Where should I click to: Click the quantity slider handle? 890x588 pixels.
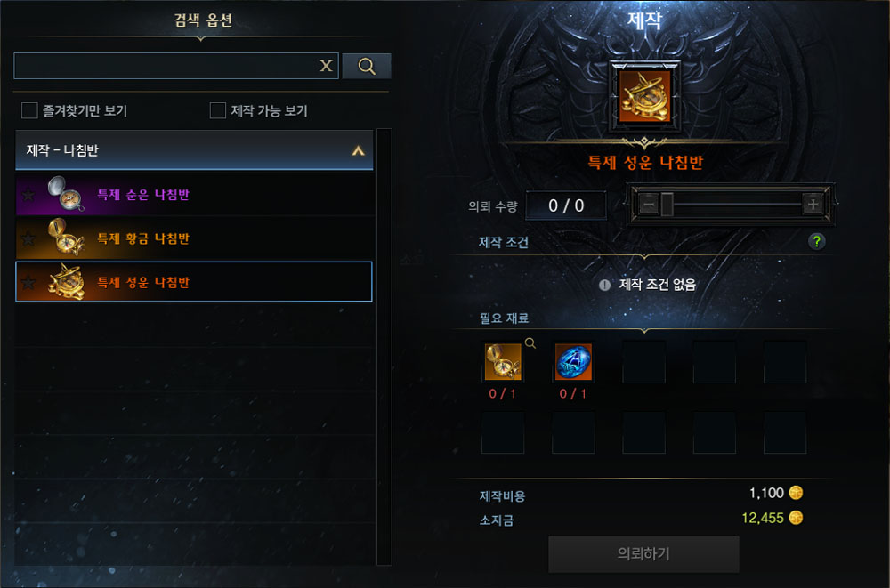point(667,205)
